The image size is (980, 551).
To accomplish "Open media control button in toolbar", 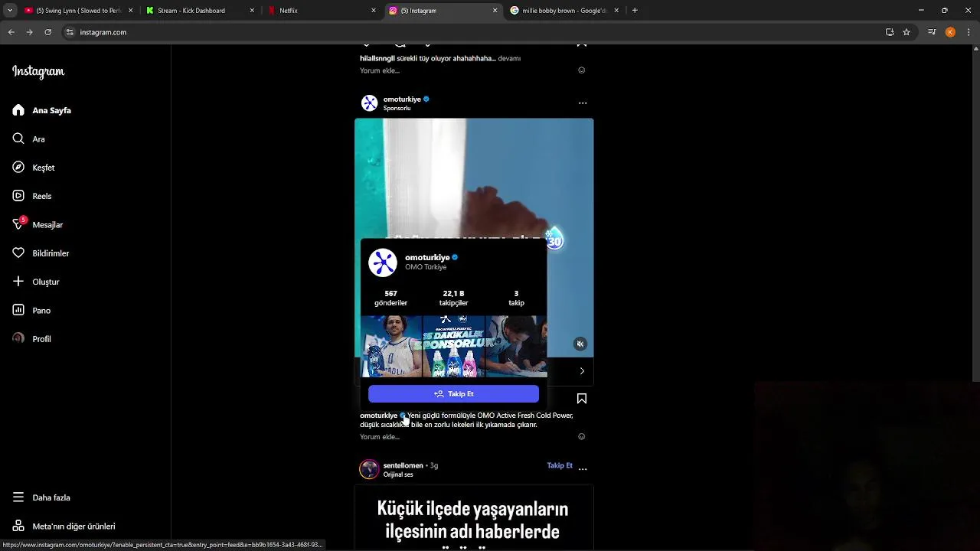I will point(932,32).
